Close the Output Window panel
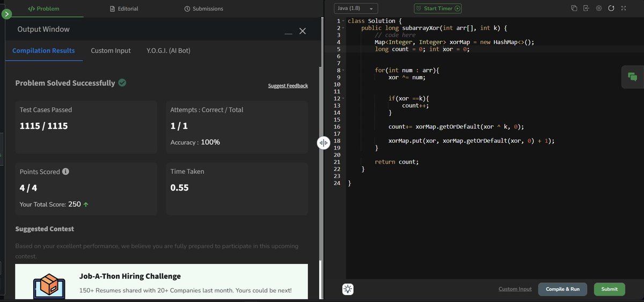This screenshot has width=644, height=302. coord(303,31)
